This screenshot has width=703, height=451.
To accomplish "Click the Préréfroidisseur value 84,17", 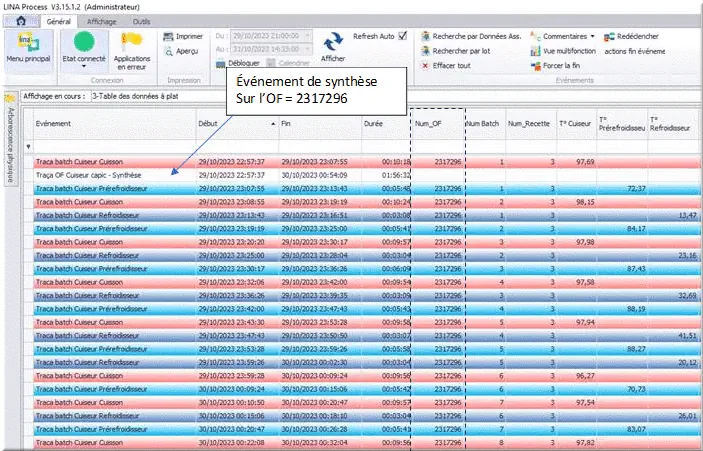I will point(636,229).
